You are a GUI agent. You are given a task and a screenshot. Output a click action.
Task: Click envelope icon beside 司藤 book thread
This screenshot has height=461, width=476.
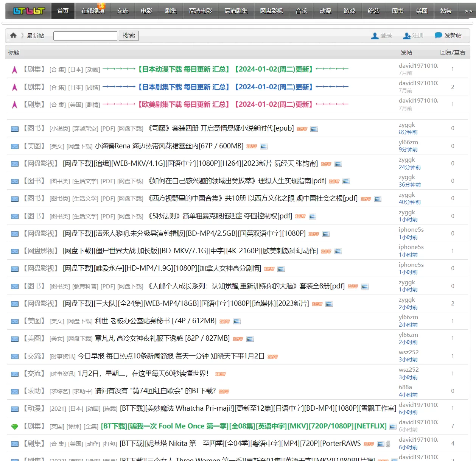(x=15, y=129)
